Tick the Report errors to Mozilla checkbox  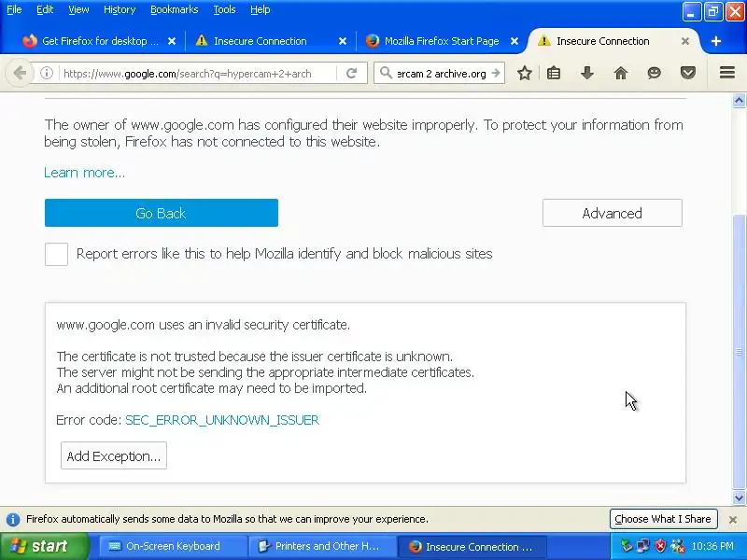coord(56,254)
